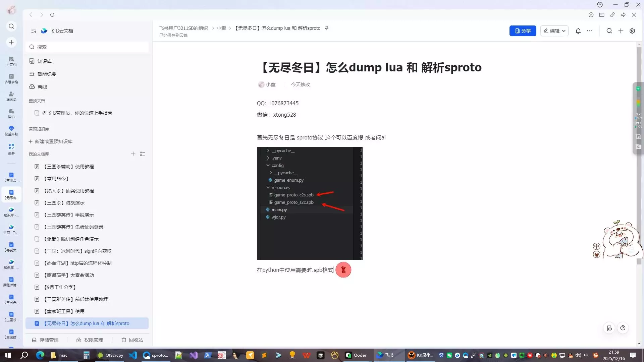Collapse the sidebar using the toggle icon
The height and width of the screenshot is (362, 644).
34,31
